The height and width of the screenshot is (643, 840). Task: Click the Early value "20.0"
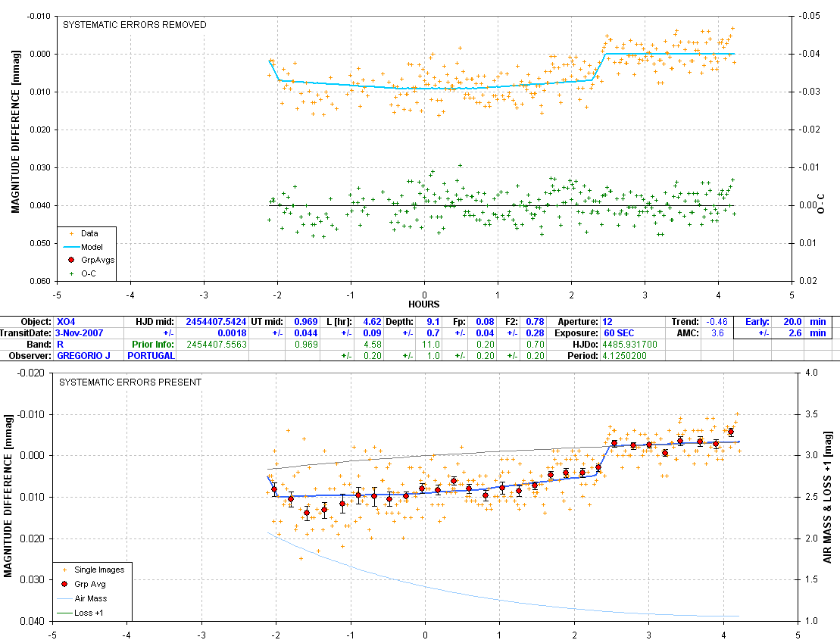792,321
